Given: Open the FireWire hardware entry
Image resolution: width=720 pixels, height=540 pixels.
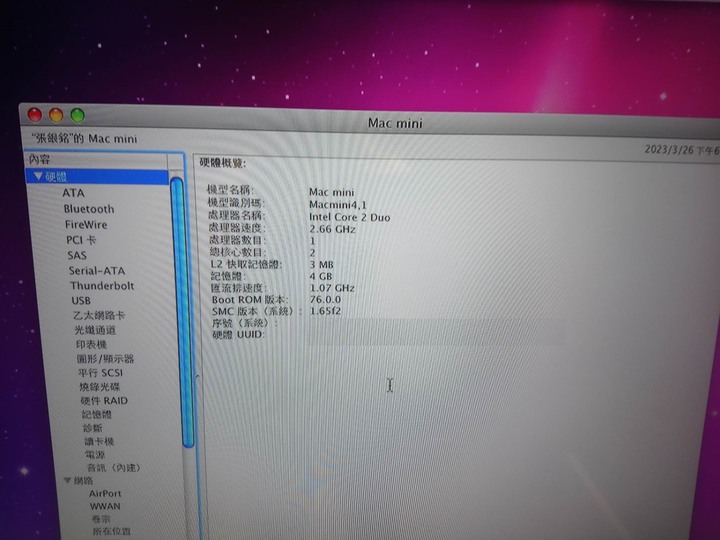Looking at the screenshot, I should tap(86, 225).
